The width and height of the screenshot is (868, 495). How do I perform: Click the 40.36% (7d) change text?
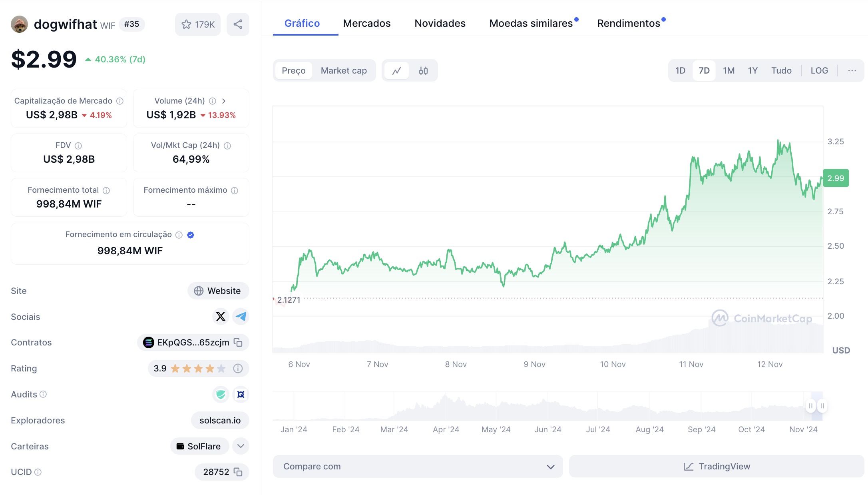coord(120,60)
